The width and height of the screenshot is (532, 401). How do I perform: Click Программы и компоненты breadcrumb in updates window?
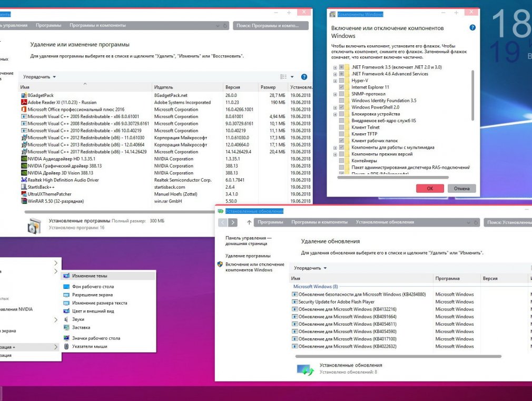[x=319, y=222]
